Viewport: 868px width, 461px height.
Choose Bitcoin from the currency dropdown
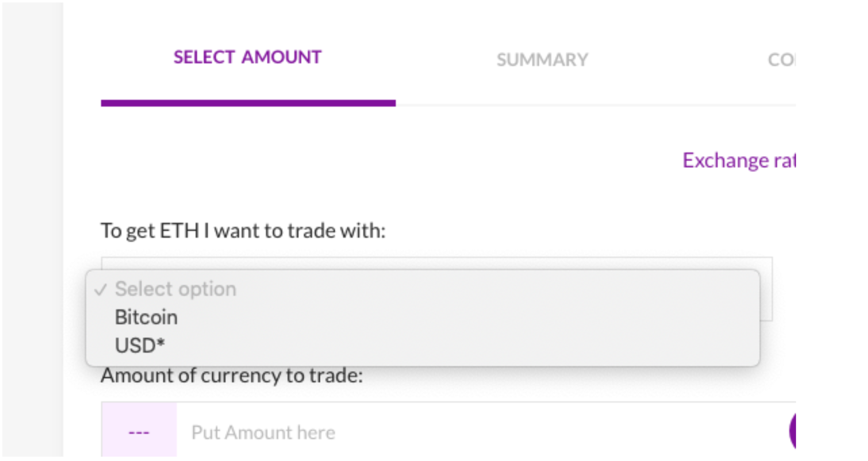click(x=146, y=317)
